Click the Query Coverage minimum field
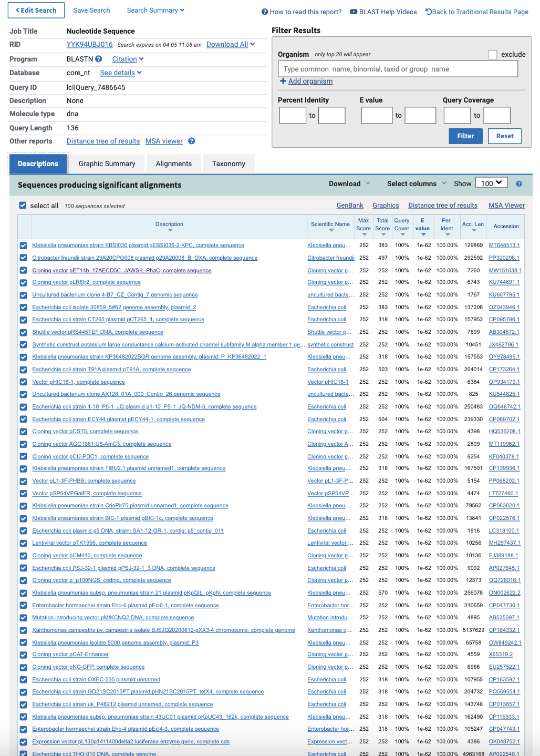This screenshot has height=756, width=540. click(457, 115)
